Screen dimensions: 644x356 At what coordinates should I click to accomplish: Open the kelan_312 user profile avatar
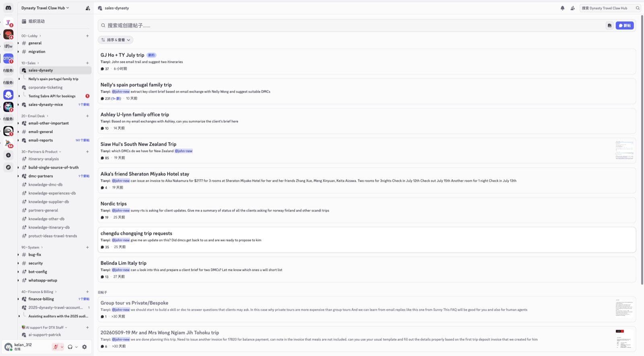8,347
